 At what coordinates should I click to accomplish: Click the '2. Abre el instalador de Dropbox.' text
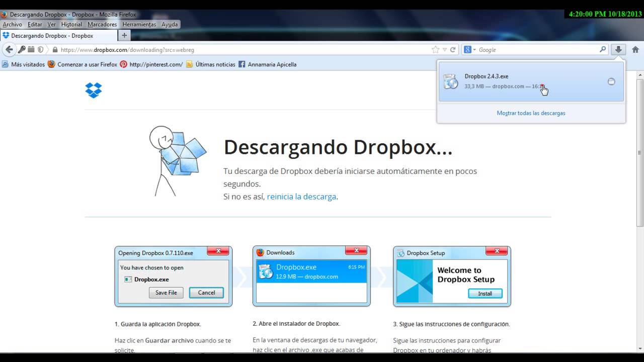tap(296, 324)
